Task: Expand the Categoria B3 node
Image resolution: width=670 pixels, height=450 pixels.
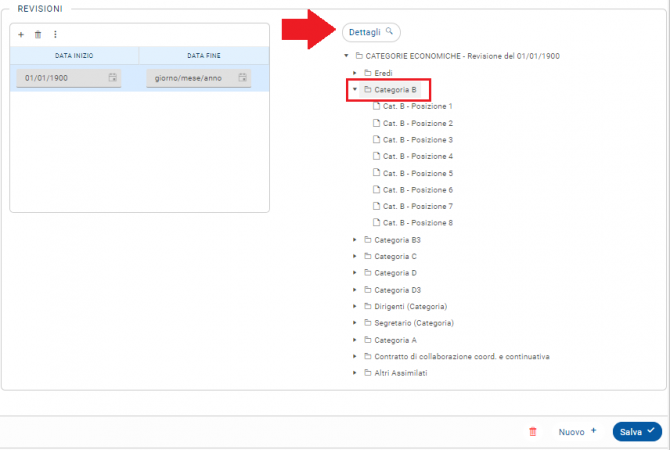Action: pos(355,240)
